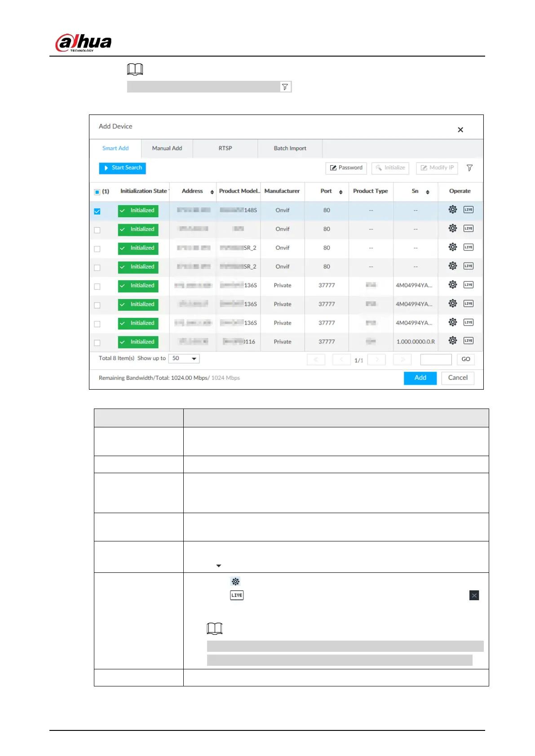
Task: Click the gear icon in the first 136S row
Action: click(x=453, y=285)
